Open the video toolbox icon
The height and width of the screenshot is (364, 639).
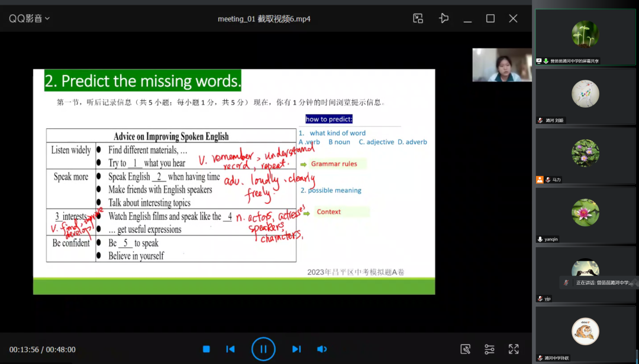465,349
